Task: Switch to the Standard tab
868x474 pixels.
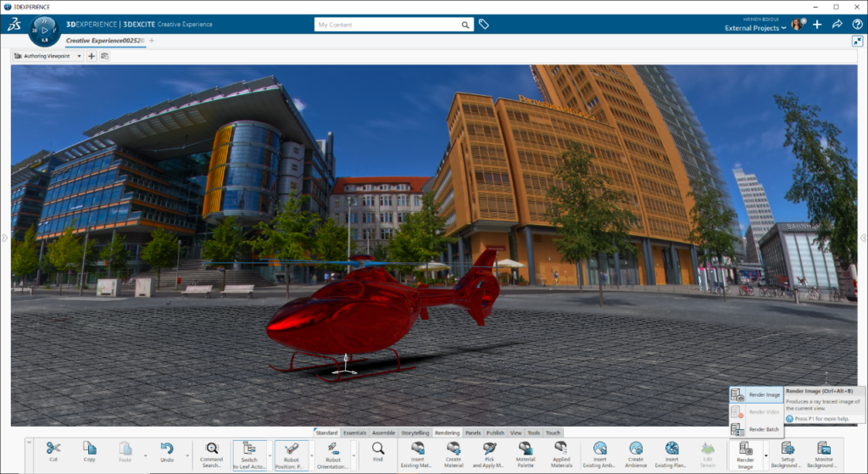Action: [326, 433]
